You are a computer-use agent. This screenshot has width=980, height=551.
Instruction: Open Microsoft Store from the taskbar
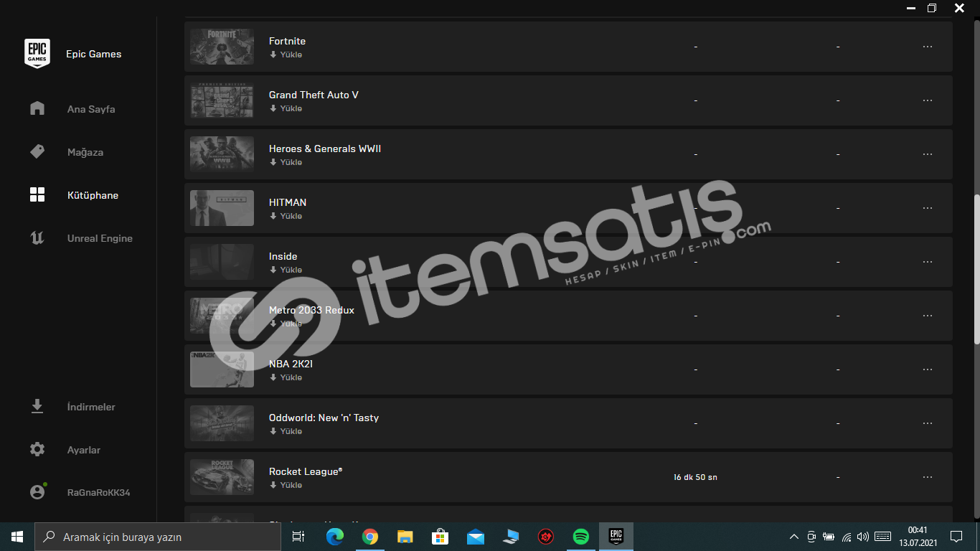440,537
